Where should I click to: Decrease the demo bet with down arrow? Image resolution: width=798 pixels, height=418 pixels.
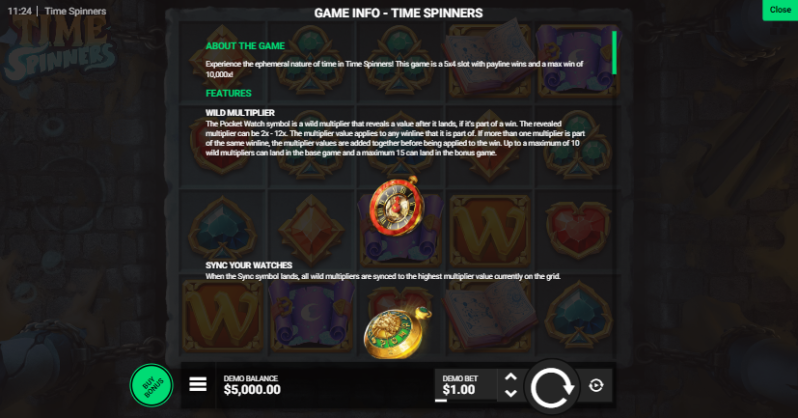[510, 393]
